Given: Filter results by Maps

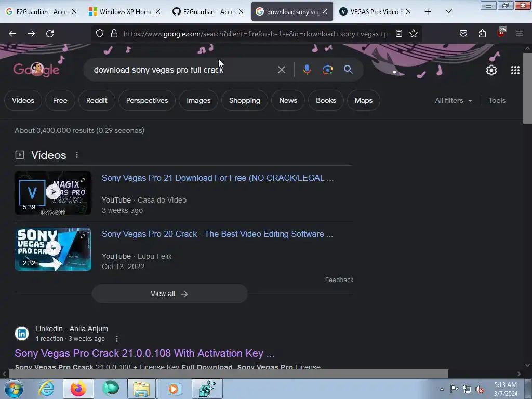Looking at the screenshot, I should coord(364,100).
